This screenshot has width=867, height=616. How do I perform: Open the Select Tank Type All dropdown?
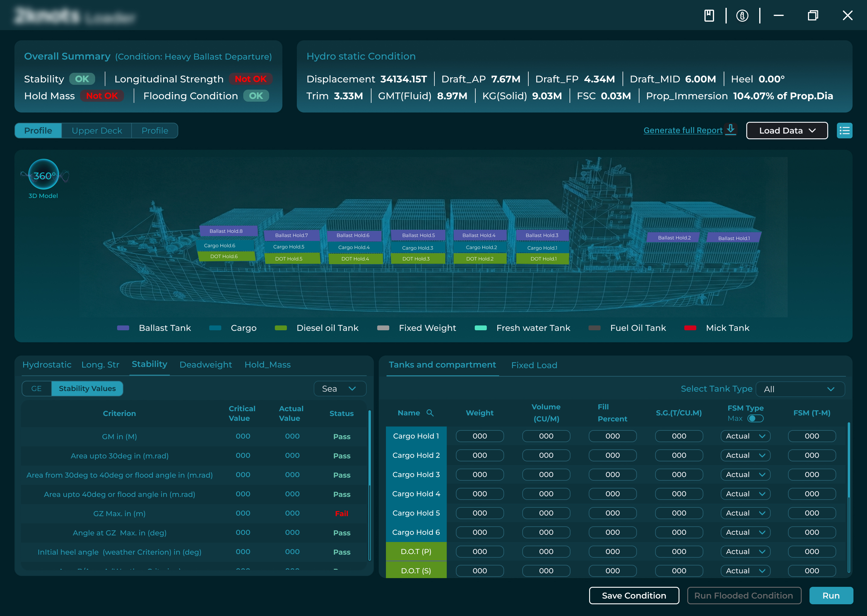[x=800, y=389]
